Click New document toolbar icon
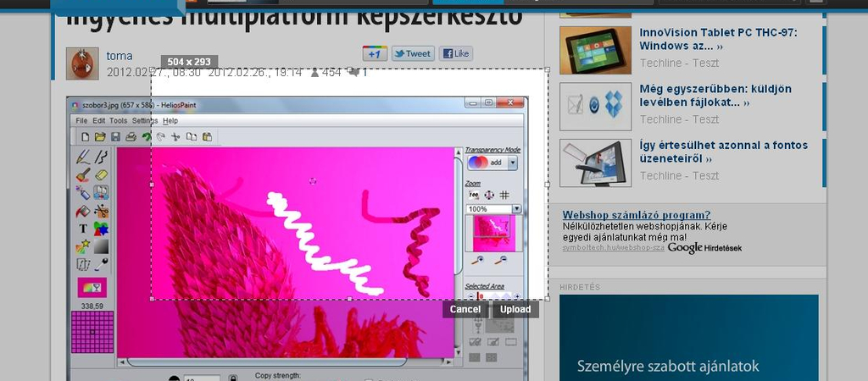 tap(86, 136)
